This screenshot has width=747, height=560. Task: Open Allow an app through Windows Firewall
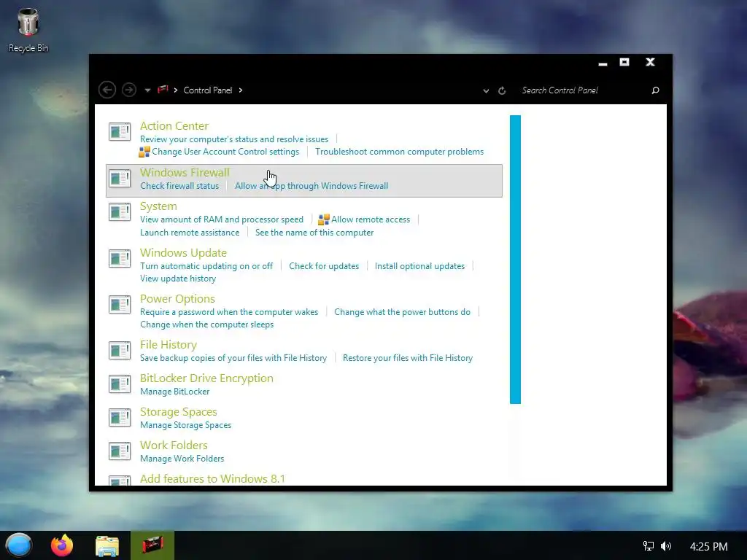point(311,186)
